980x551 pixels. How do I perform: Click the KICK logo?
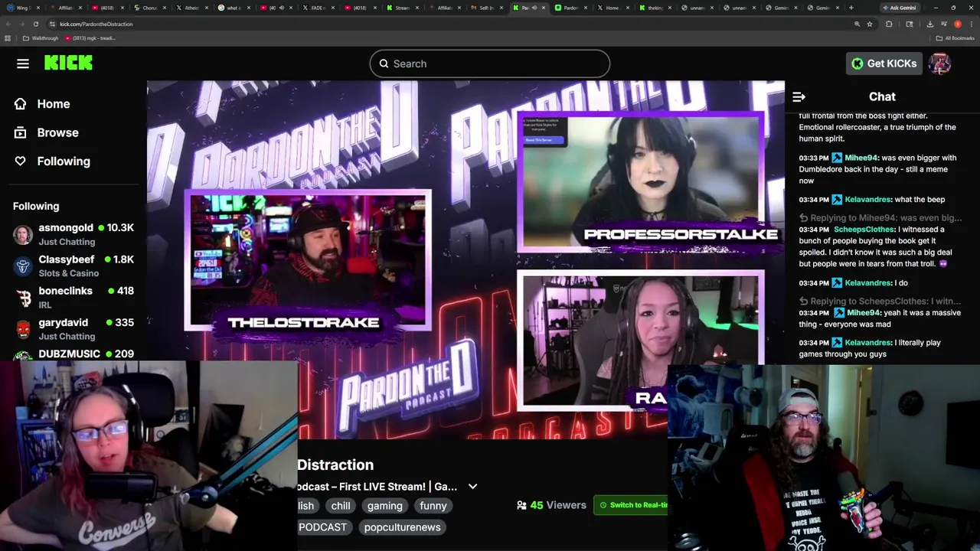point(68,64)
